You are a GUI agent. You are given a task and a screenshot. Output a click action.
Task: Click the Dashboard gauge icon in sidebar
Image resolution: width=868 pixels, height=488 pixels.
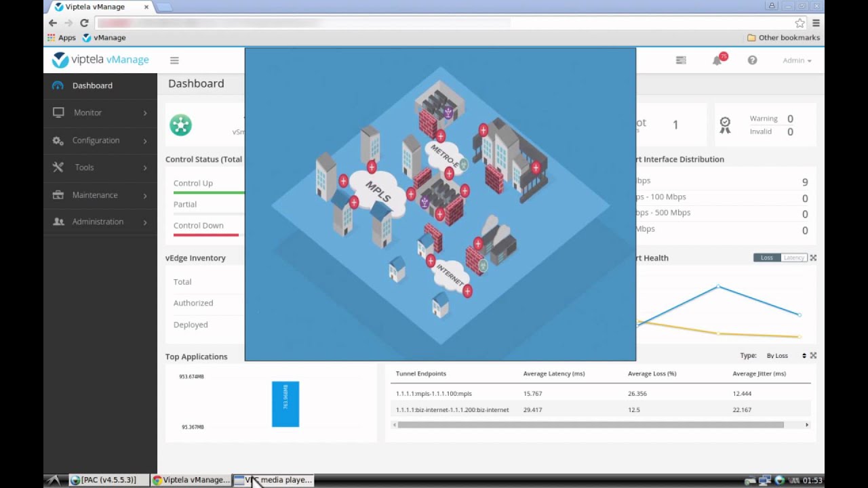tap(58, 85)
